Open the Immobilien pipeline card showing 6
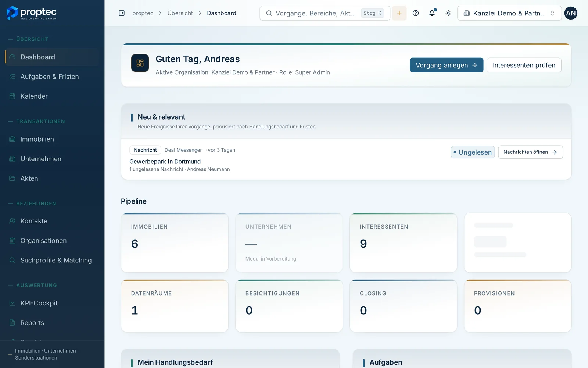 coord(175,243)
